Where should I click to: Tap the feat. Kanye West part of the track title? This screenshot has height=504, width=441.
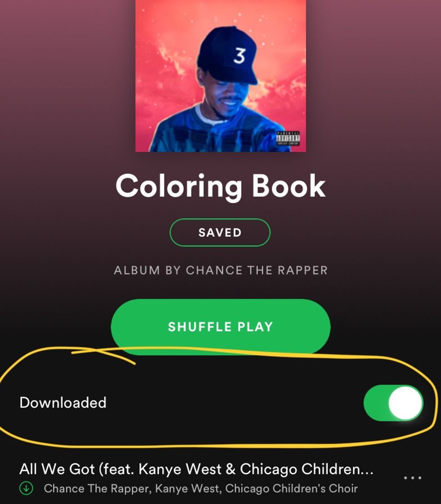point(163,469)
